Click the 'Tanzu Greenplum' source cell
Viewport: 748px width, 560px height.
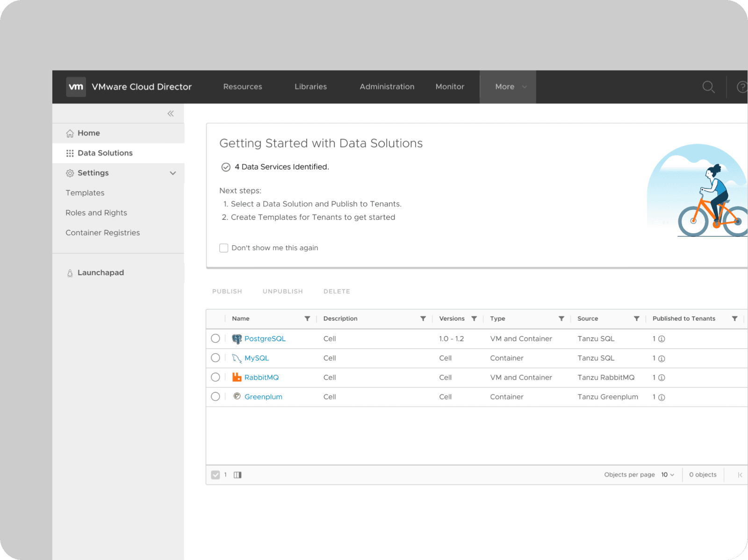608,397
